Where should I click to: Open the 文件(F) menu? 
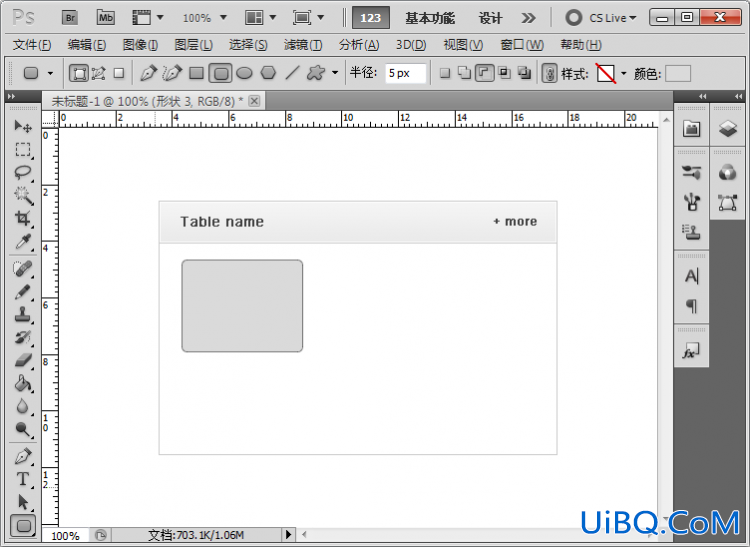pyautogui.click(x=32, y=45)
